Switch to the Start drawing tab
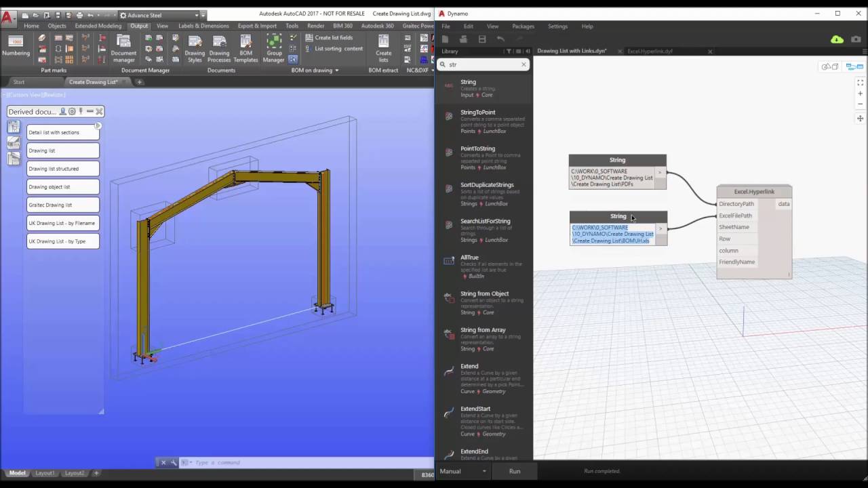Screen dimensions: 868x488 pos(19,82)
